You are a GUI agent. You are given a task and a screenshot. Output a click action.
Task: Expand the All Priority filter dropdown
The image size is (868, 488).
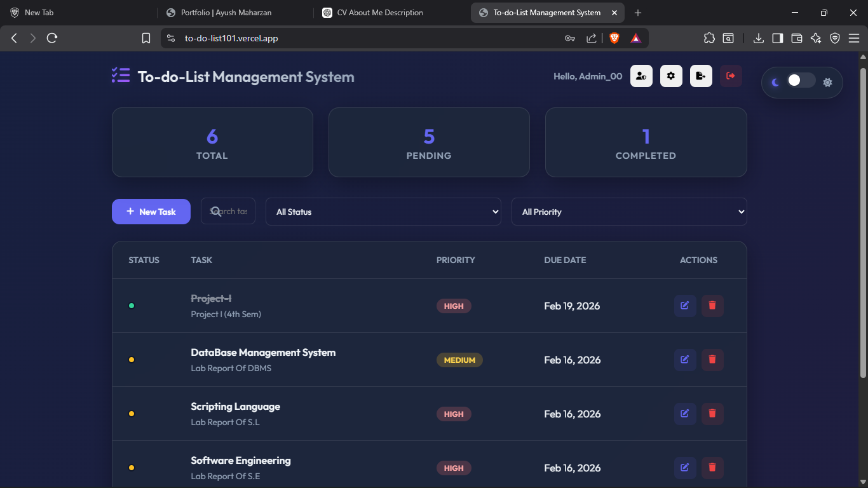tap(628, 212)
